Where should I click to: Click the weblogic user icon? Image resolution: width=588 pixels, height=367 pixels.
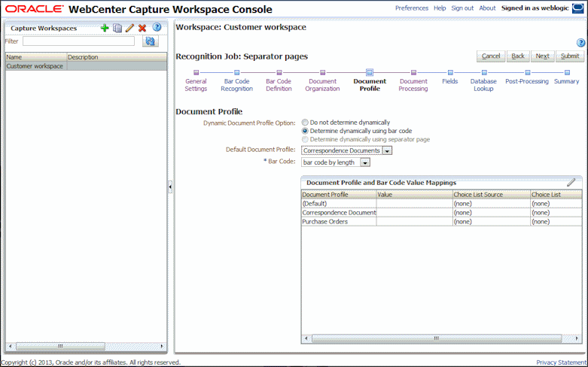point(578,8)
